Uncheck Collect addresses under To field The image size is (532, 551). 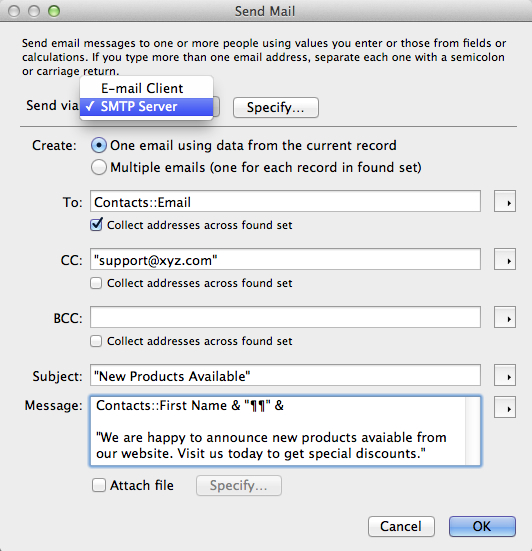point(96,225)
